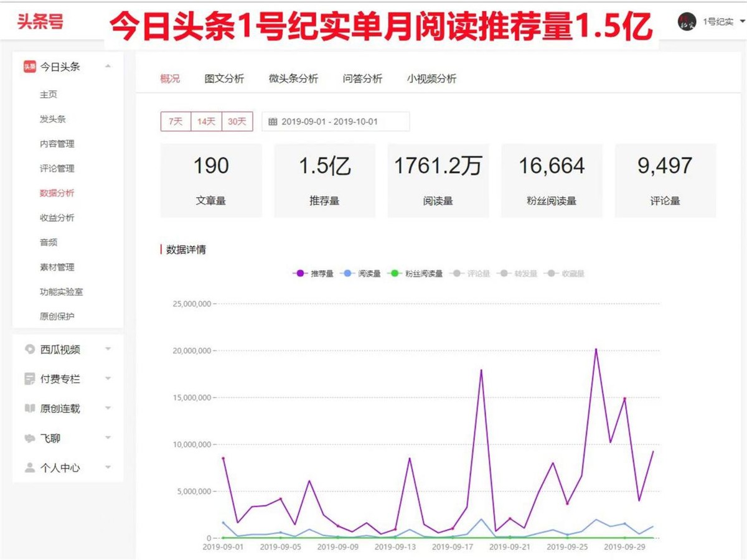747x560 pixels.
Task: Click the 2019-09-09 x-axis date label
Action: click(x=338, y=548)
